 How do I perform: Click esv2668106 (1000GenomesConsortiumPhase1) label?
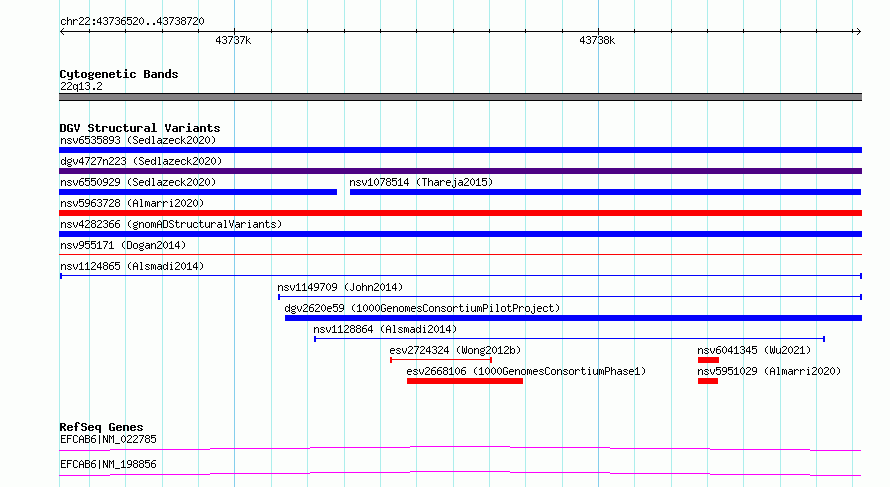pos(526,371)
